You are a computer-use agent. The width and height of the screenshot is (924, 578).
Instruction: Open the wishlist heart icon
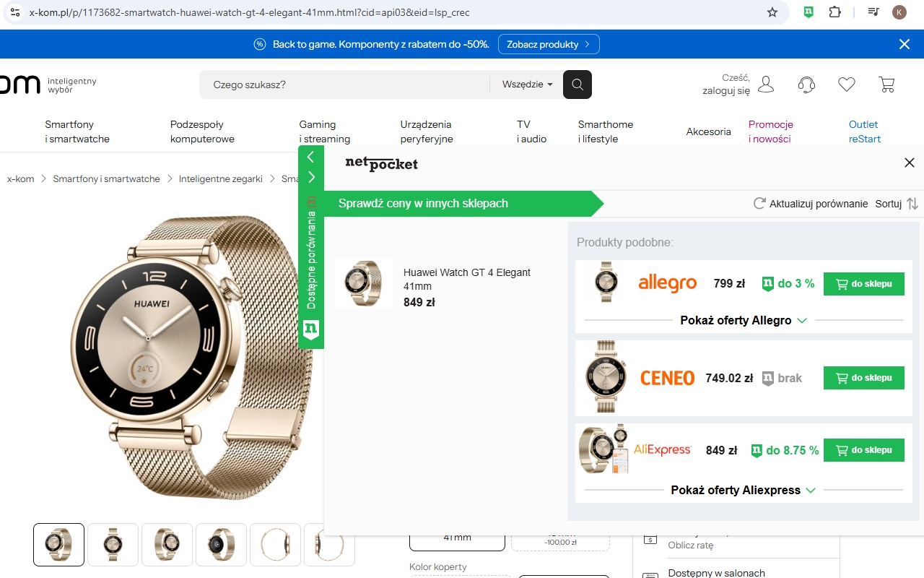click(847, 85)
